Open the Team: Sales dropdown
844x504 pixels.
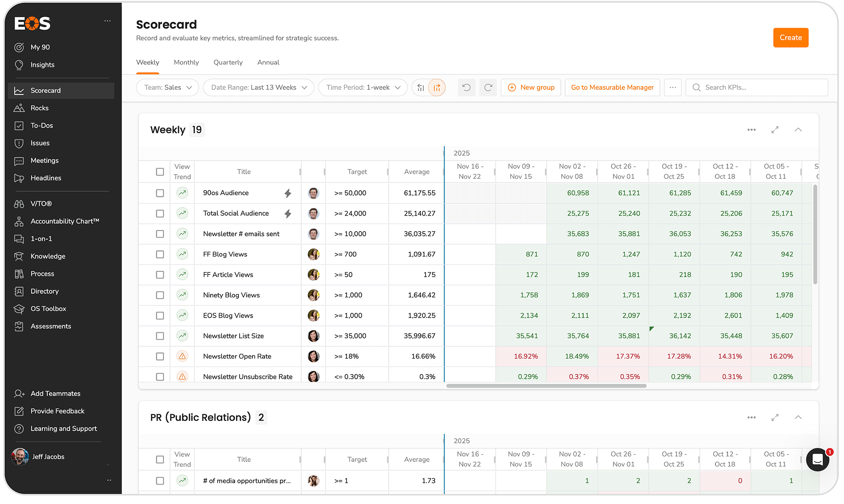167,87
